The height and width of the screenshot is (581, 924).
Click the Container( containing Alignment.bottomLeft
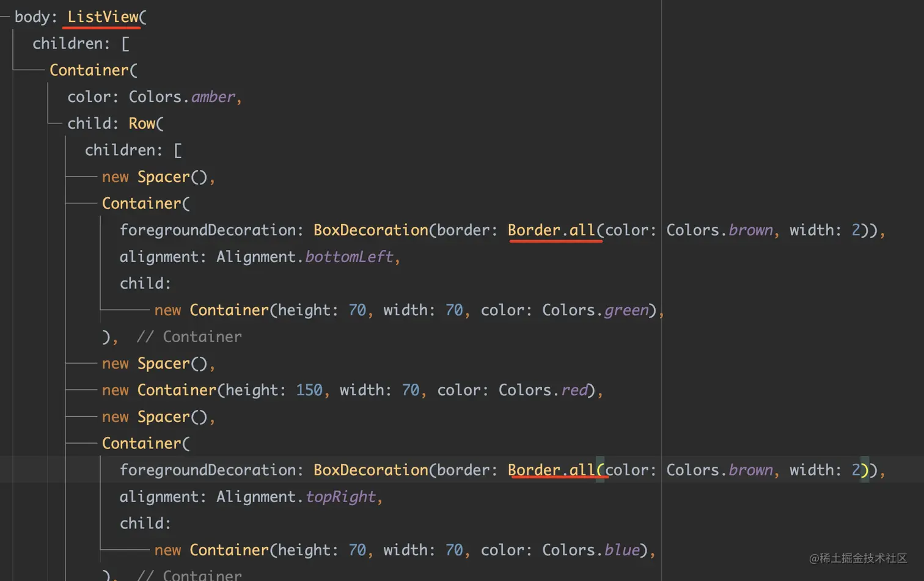tap(146, 203)
